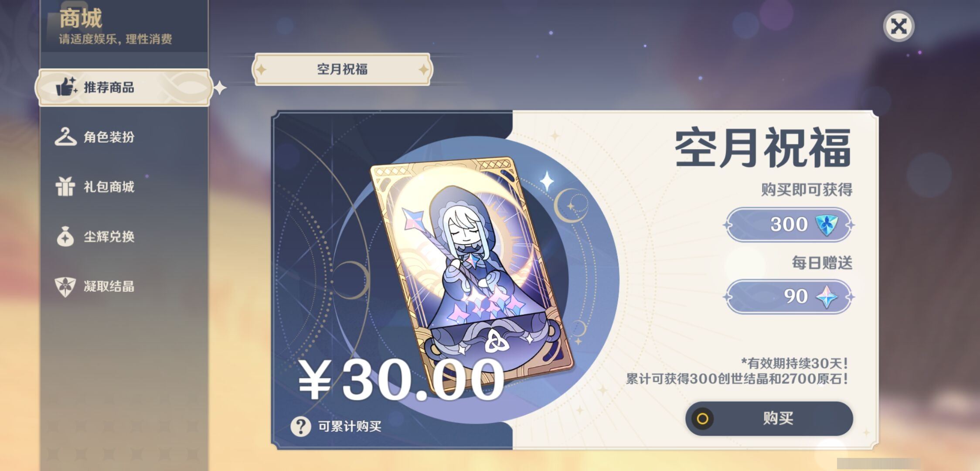Click the crystal shield icon for 凝取结晶
This screenshot has width=980, height=471.
[65, 287]
